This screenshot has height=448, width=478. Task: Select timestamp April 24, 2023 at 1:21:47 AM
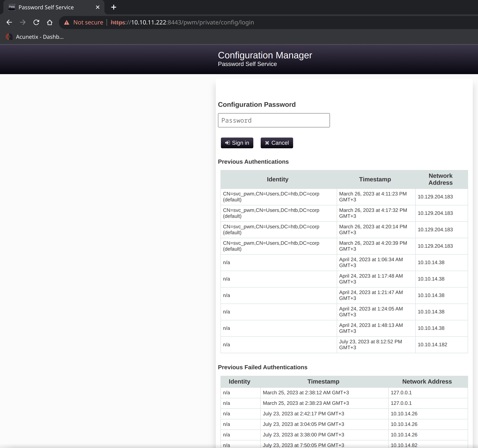tap(371, 295)
